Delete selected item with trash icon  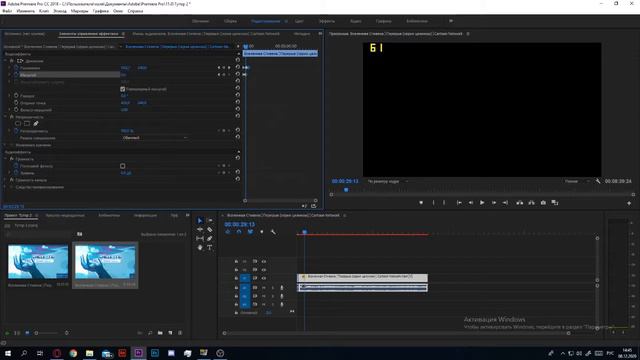pos(180,333)
